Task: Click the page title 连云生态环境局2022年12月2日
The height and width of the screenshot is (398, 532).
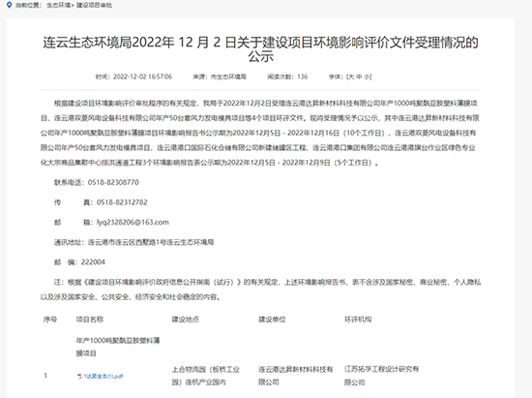Action: [x=260, y=49]
